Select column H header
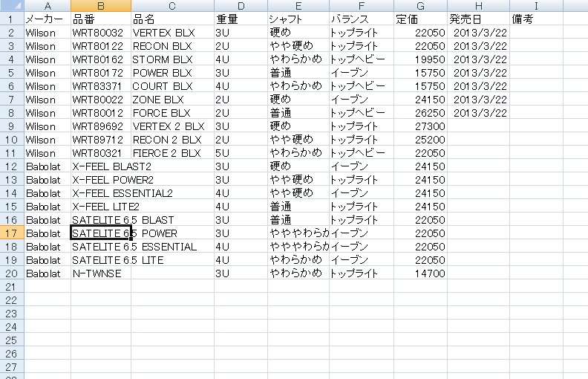 (479, 6)
